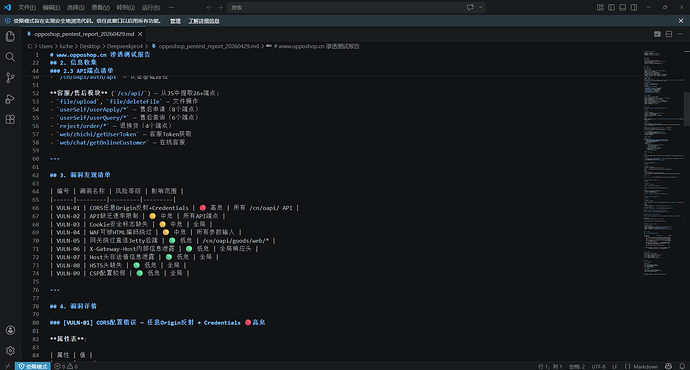The height and width of the screenshot is (370, 690).
Task: Open the 文件 (File) menu
Action: (x=27, y=7)
